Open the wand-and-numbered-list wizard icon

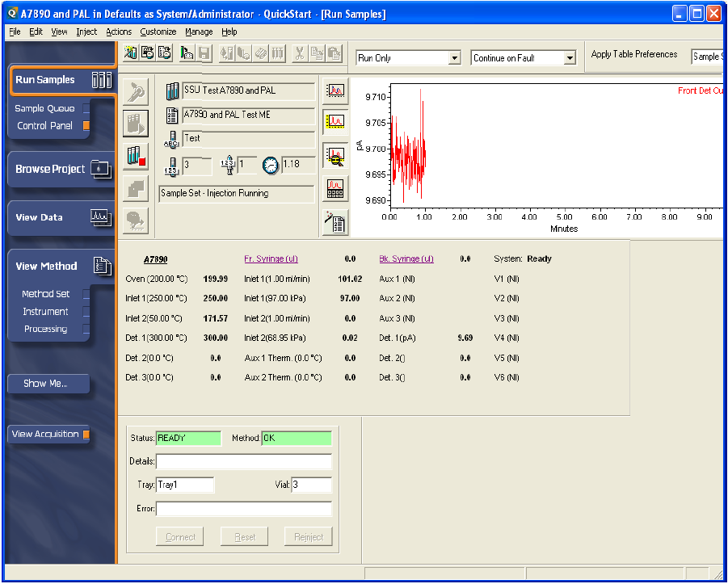(335, 222)
